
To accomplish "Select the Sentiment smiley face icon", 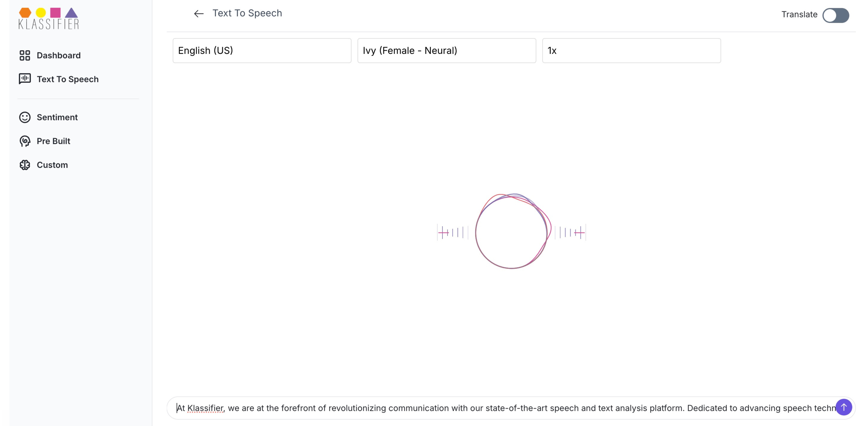I will 25,117.
